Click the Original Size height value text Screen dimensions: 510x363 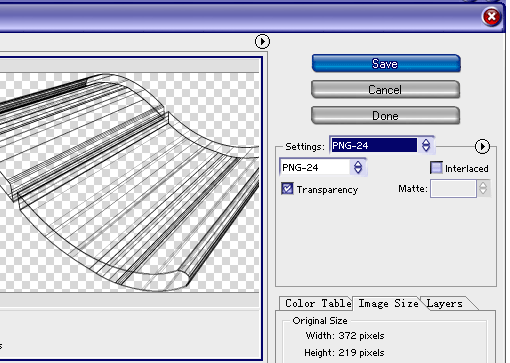tap(361, 353)
